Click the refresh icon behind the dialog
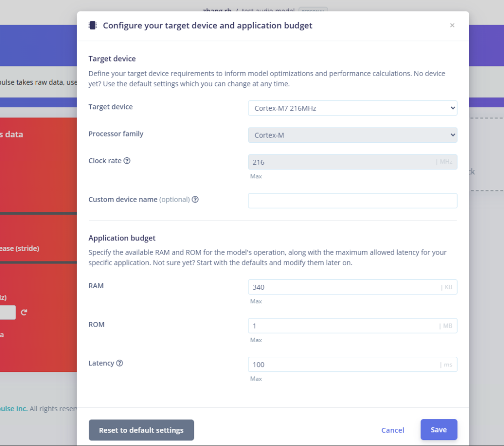The width and height of the screenshot is (504, 446). 24,312
